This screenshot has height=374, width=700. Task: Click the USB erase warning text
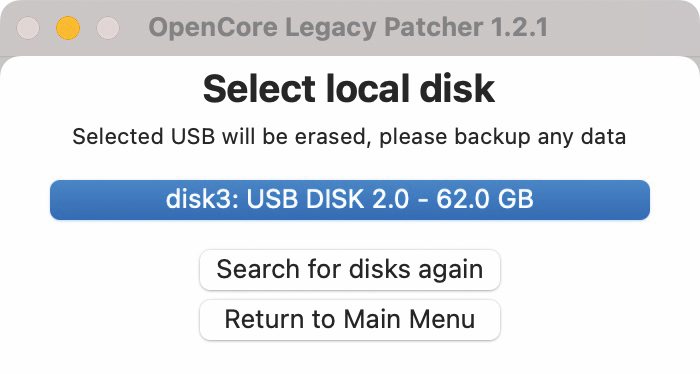349,137
